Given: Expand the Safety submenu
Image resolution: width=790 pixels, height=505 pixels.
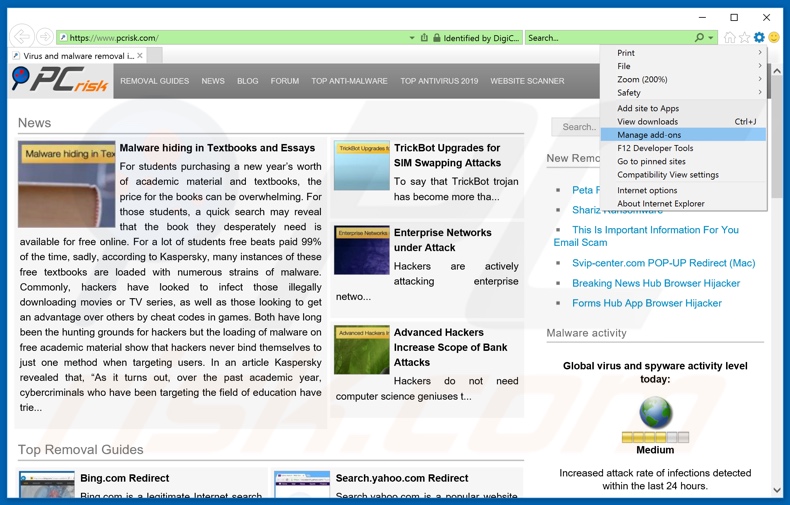Looking at the screenshot, I should [x=683, y=92].
